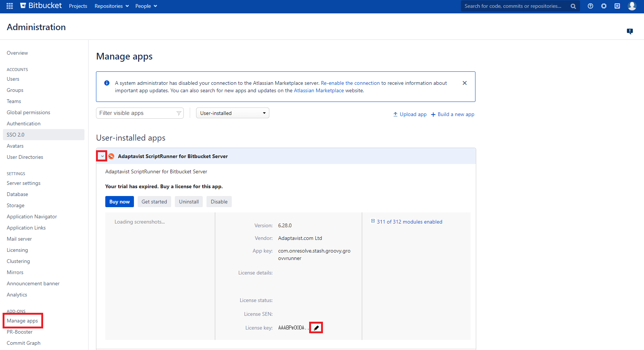
Task: Open Commit Graph in sidebar
Action: 23,343
